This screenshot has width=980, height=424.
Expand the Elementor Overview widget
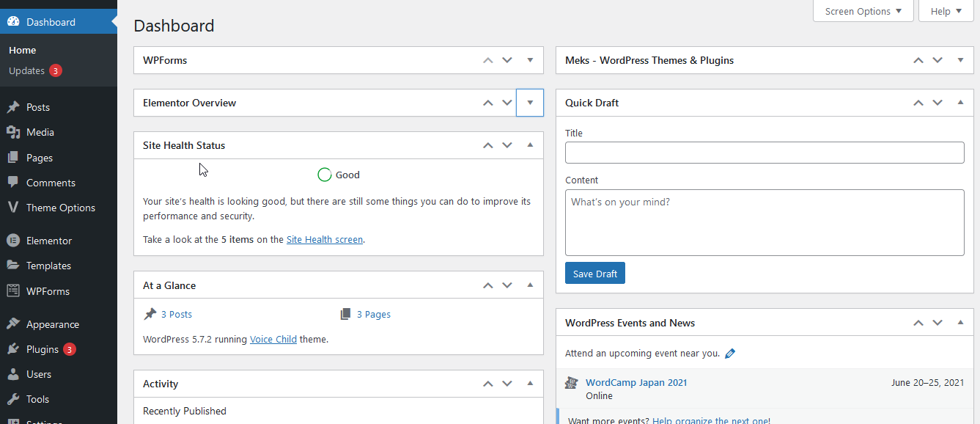tap(529, 103)
